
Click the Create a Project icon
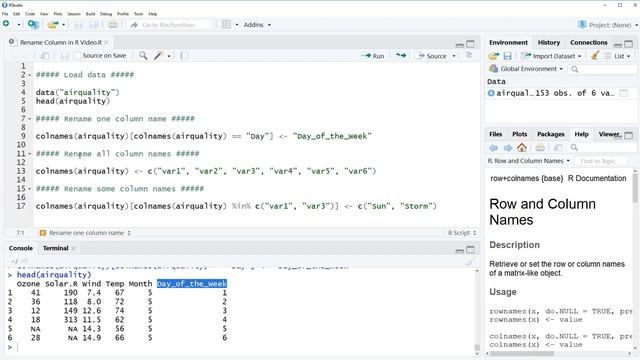point(33,24)
